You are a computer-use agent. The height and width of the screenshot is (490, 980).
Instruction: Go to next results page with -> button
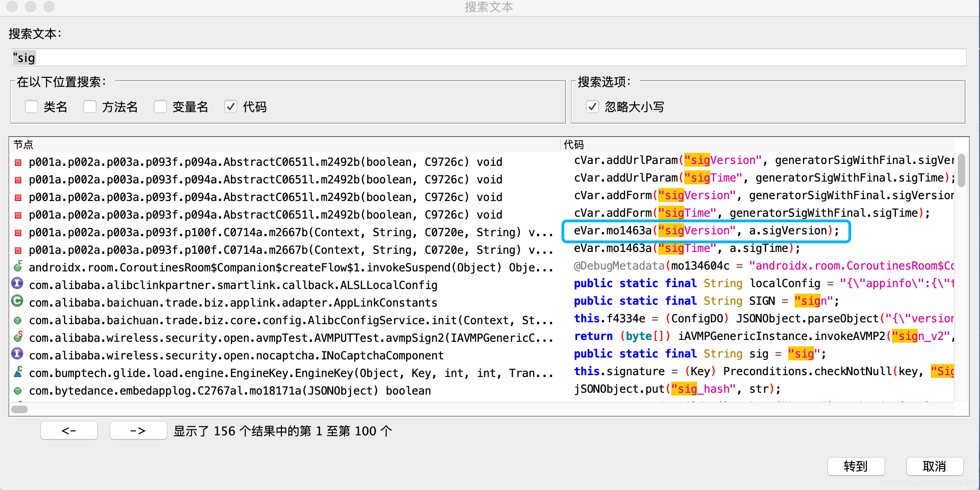pyautogui.click(x=138, y=431)
